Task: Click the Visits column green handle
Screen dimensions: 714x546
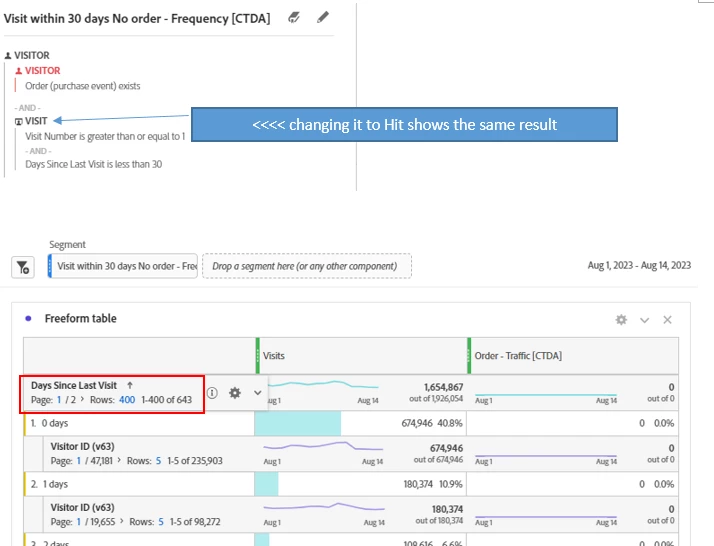Action: point(258,356)
